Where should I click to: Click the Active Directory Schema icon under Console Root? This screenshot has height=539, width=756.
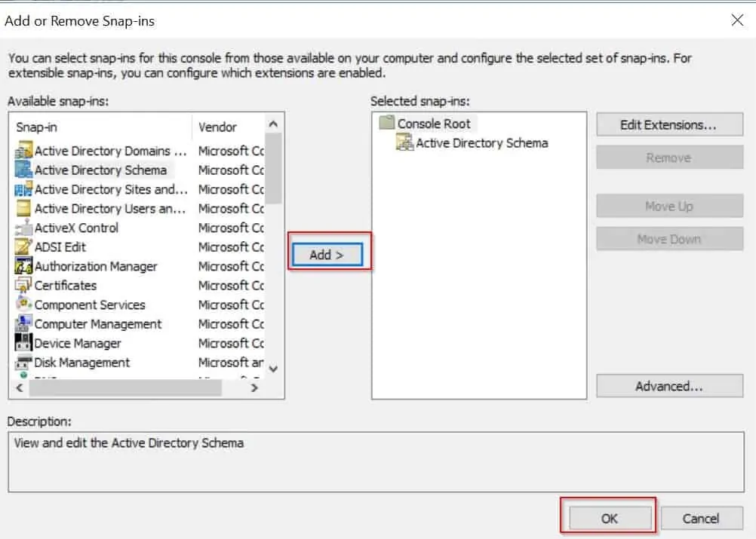pyautogui.click(x=404, y=142)
